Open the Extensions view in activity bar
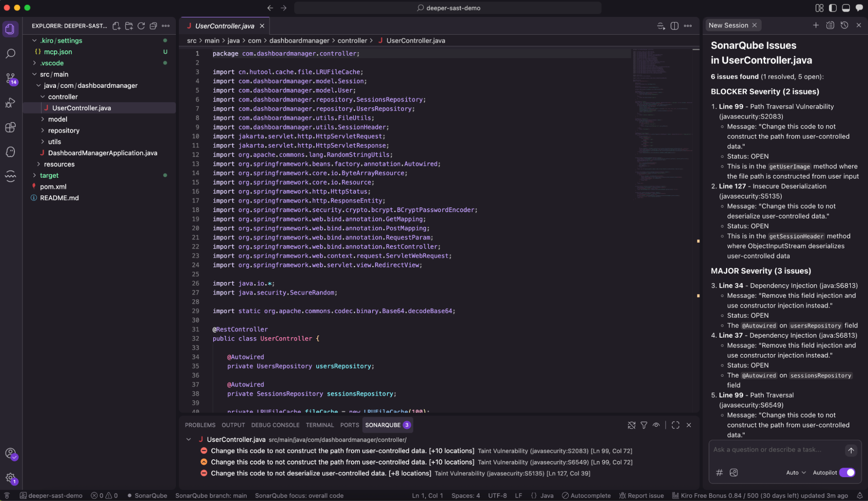Viewport: 868px width, 501px height. tap(10, 127)
